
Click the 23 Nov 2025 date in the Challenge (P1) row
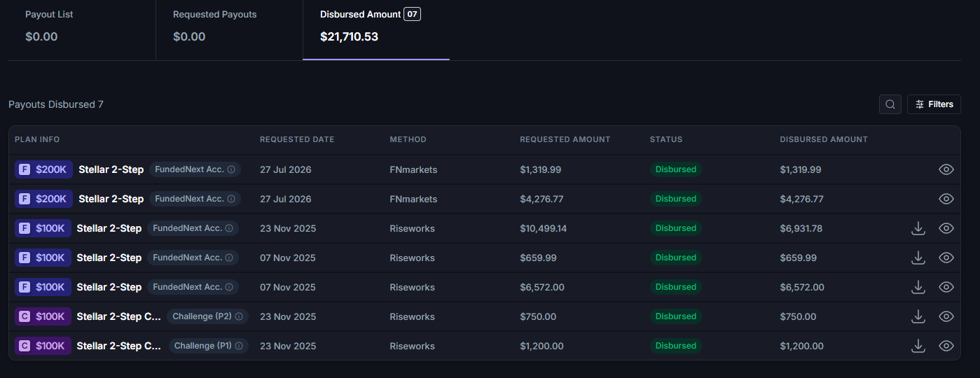[x=288, y=346]
